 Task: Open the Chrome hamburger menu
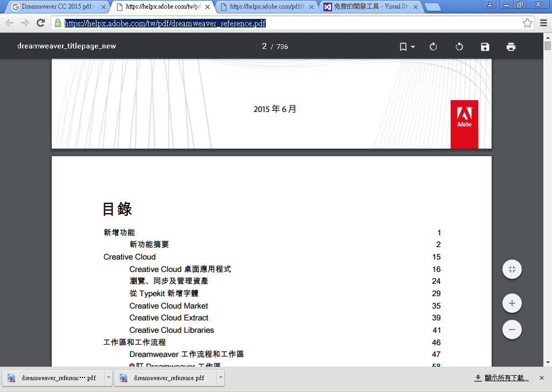coord(543,23)
